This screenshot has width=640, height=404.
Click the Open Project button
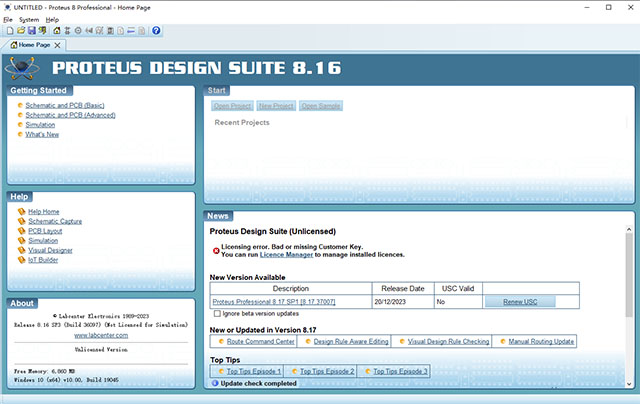pyautogui.click(x=232, y=106)
